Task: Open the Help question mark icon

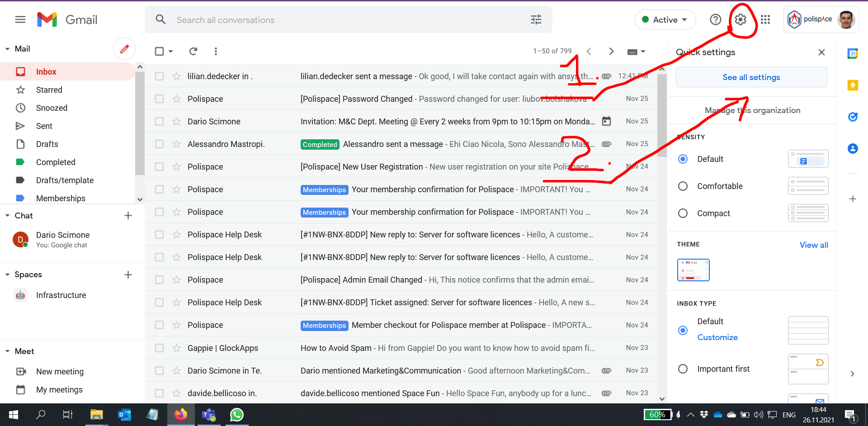Action: tap(715, 19)
